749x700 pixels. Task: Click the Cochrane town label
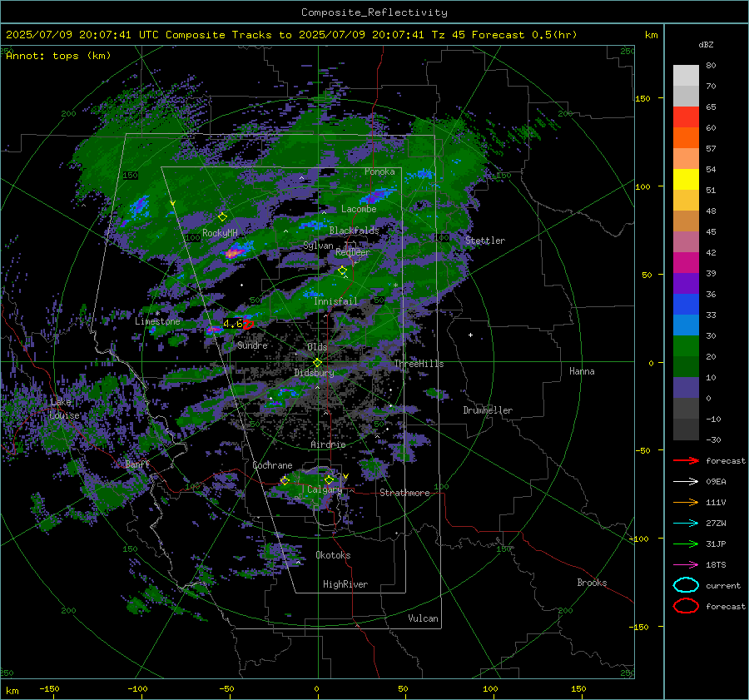click(x=272, y=465)
